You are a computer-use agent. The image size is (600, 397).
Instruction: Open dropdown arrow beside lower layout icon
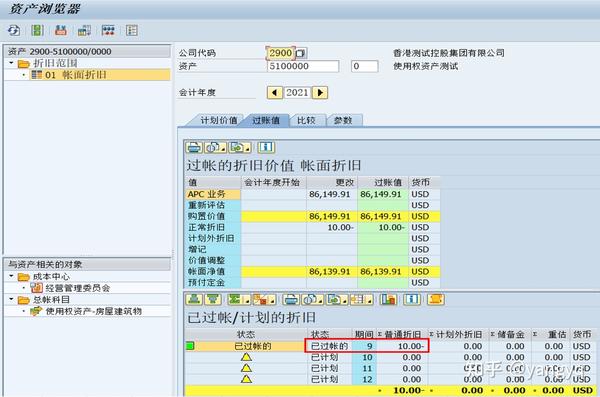point(370,301)
